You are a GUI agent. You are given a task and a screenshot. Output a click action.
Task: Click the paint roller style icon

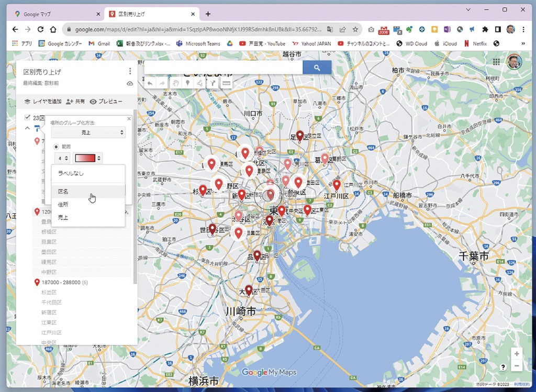click(x=37, y=128)
